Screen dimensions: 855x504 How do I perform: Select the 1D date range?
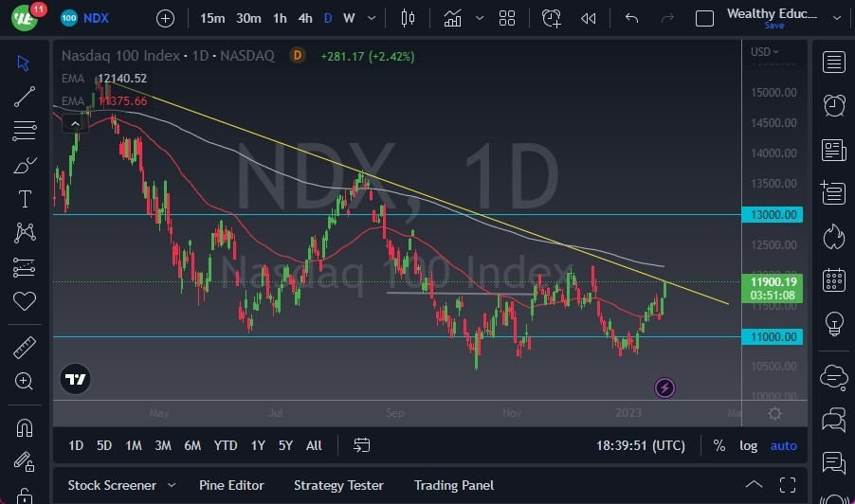coord(76,445)
